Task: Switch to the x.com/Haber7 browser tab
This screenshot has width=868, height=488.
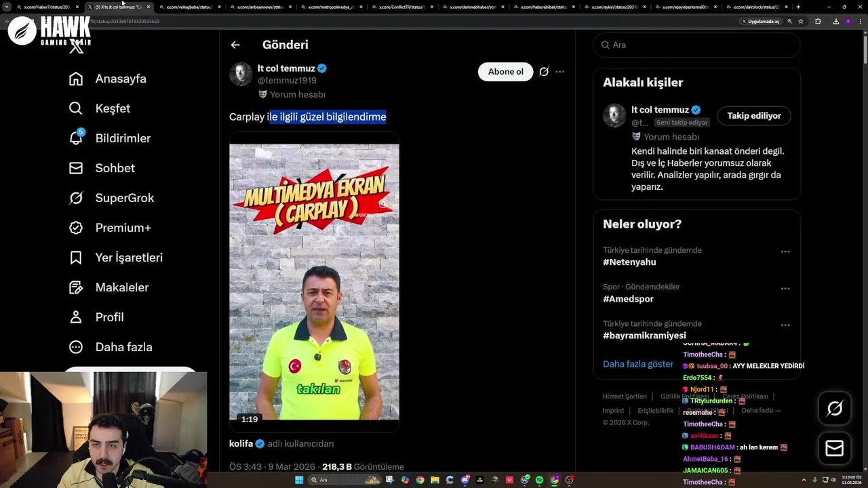Action: 46,7
